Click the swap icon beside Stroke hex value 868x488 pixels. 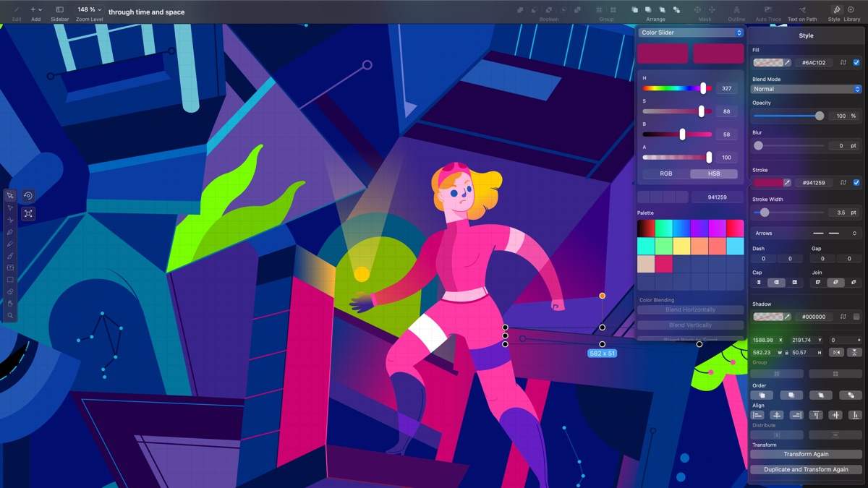843,183
